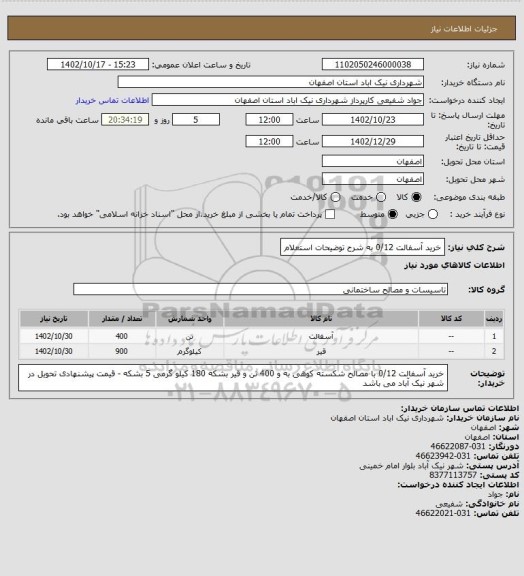This screenshot has width=524, height=576.
Task: Click the need number field 1102050246000038
Action: (373, 65)
